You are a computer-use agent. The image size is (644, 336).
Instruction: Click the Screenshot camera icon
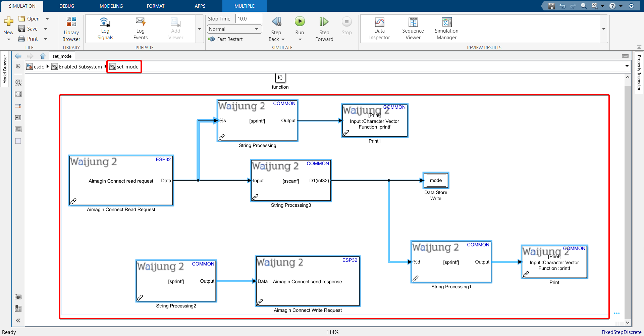click(18, 297)
